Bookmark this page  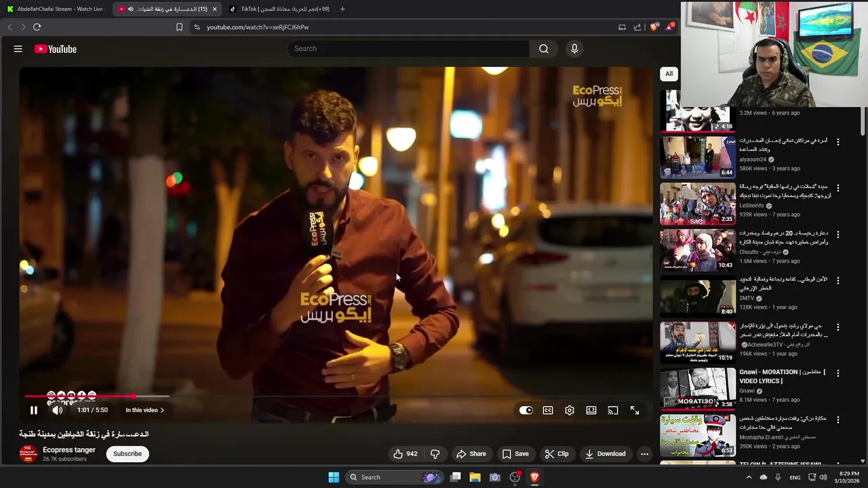point(179,27)
